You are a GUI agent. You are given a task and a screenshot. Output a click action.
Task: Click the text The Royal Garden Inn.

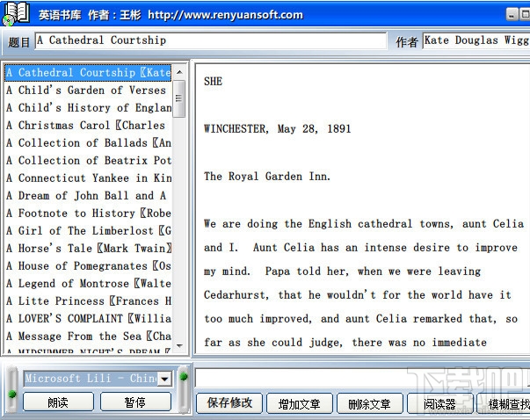[267, 176]
